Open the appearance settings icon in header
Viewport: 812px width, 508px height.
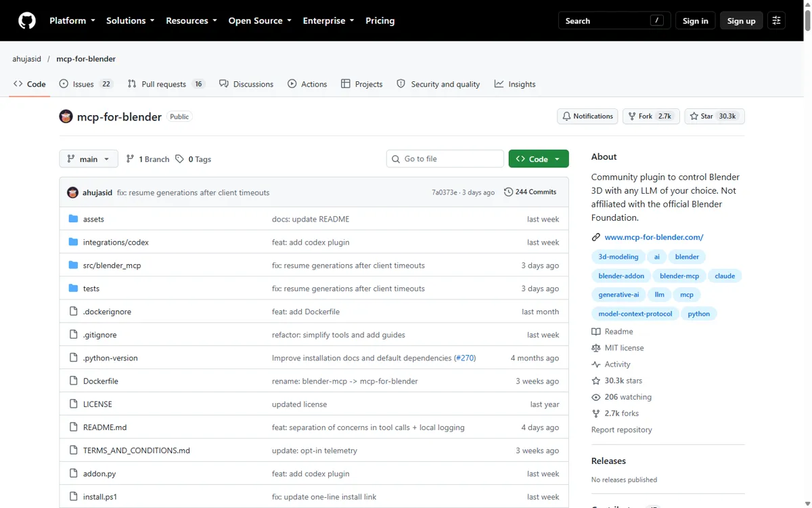pyautogui.click(x=776, y=21)
